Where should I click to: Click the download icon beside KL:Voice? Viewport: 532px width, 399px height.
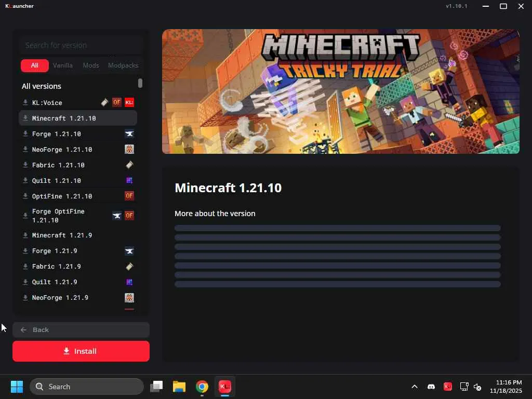[x=25, y=102]
